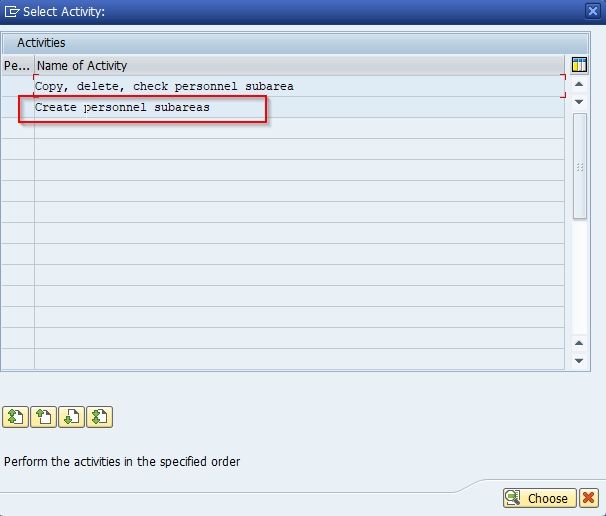Click the first page navigation icon
Viewport: 606px width, 516px height.
[15, 417]
